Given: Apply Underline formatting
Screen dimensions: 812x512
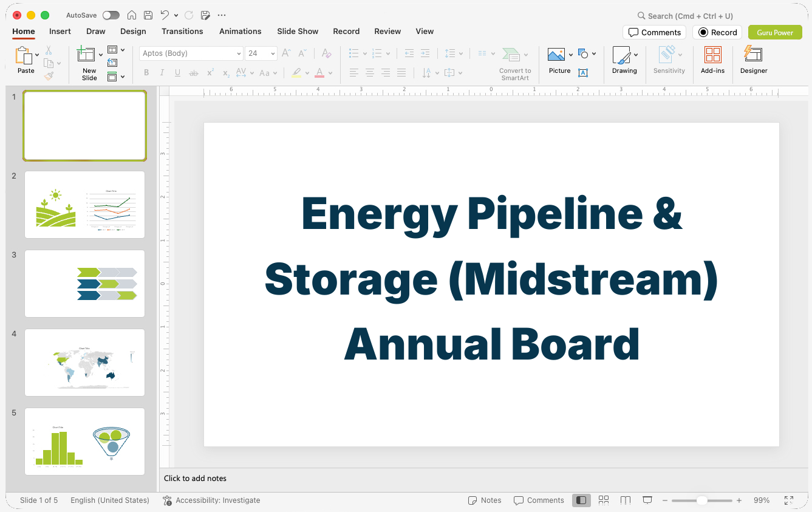Looking at the screenshot, I should coord(177,73).
